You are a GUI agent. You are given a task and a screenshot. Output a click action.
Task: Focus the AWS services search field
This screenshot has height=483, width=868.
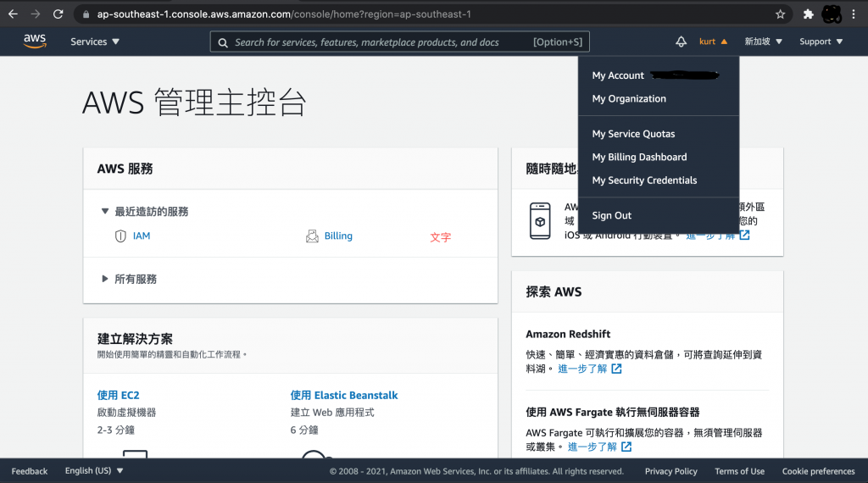pos(400,42)
